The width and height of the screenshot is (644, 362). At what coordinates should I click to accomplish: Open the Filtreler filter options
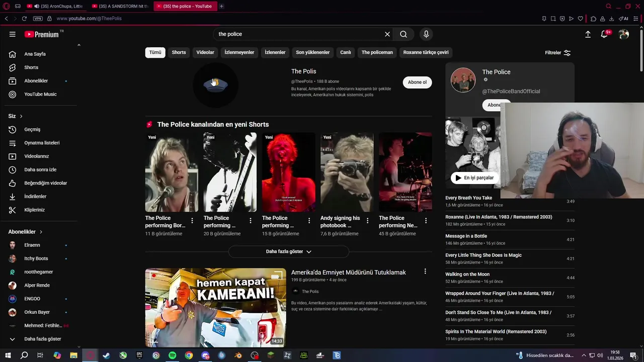(x=557, y=53)
